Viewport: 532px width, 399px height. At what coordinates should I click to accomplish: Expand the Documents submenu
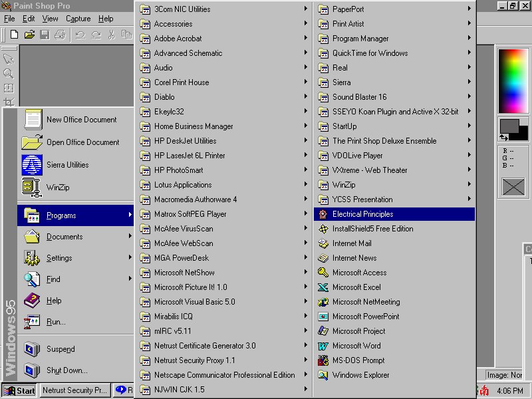[65, 237]
